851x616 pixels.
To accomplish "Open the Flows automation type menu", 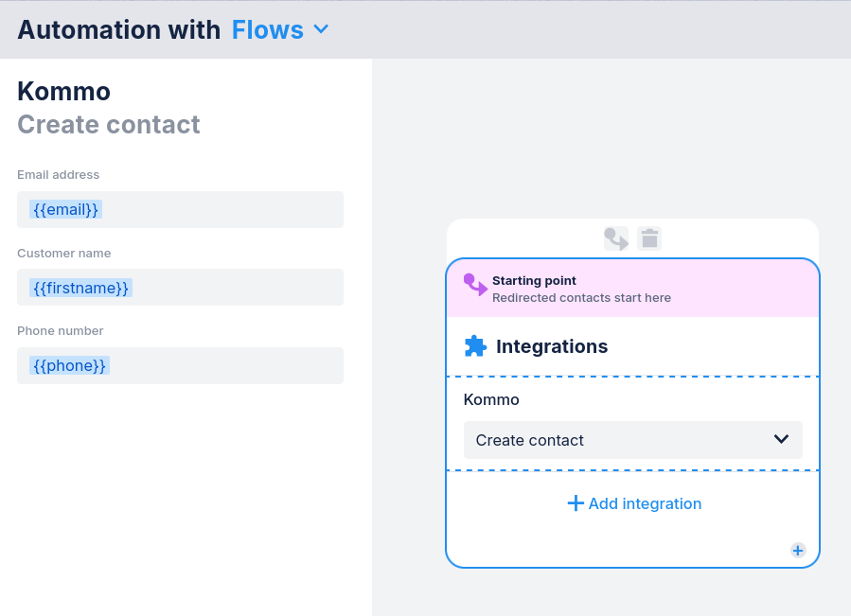I will coord(268,30).
